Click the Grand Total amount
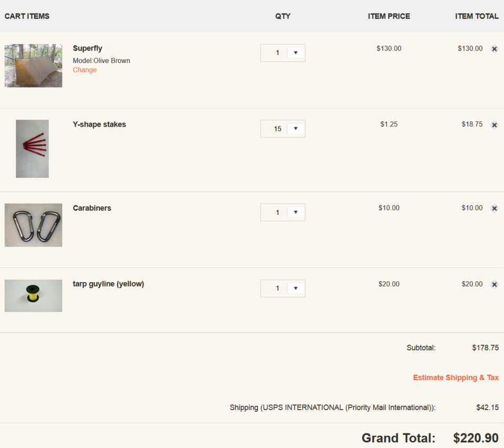Viewport: 504px width, 448px height. click(x=476, y=437)
